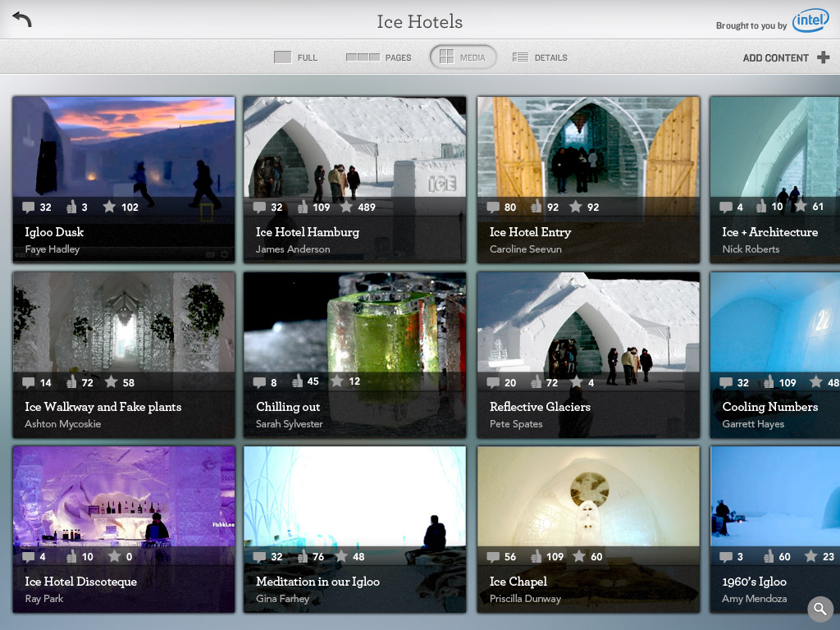The width and height of the screenshot is (840, 630).
Task: Star the 1960's Igloo card
Action: point(811,556)
